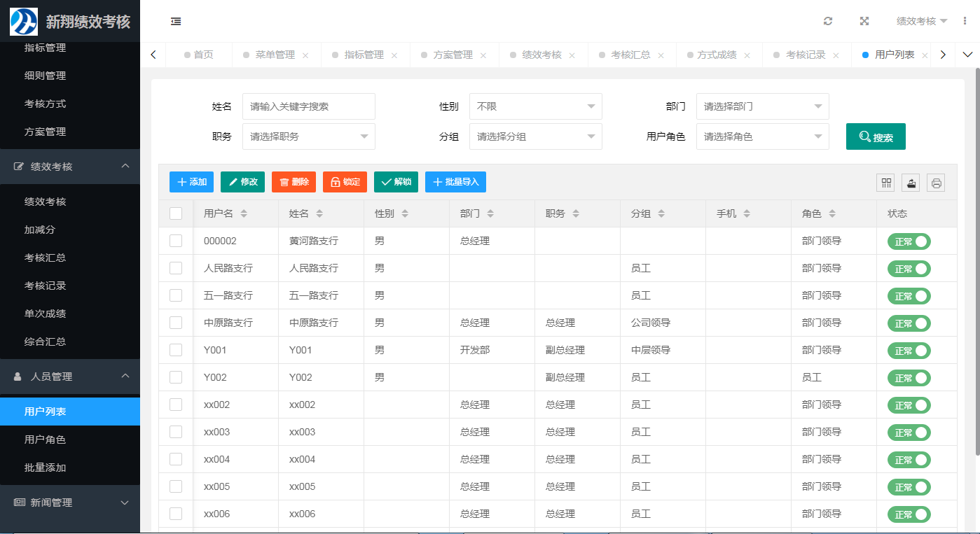Open the column filter grid icon
The width and height of the screenshot is (980, 534).
tap(886, 183)
